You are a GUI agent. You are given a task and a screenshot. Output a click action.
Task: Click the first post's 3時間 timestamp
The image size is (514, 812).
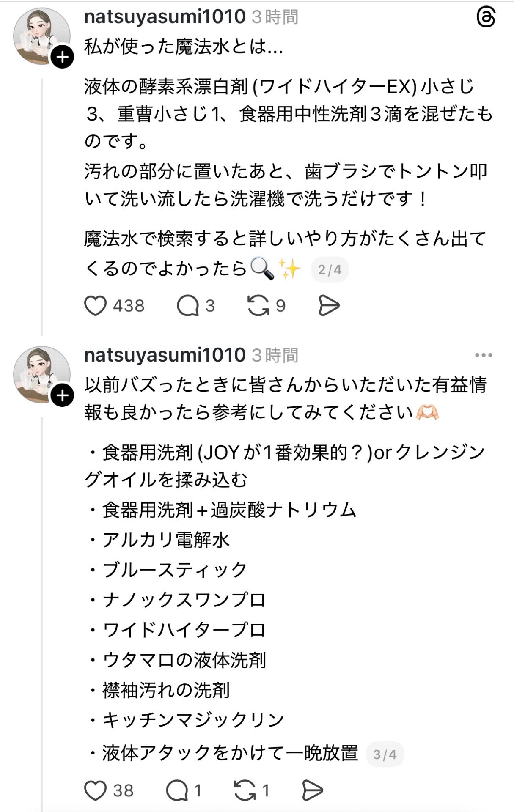point(275,17)
